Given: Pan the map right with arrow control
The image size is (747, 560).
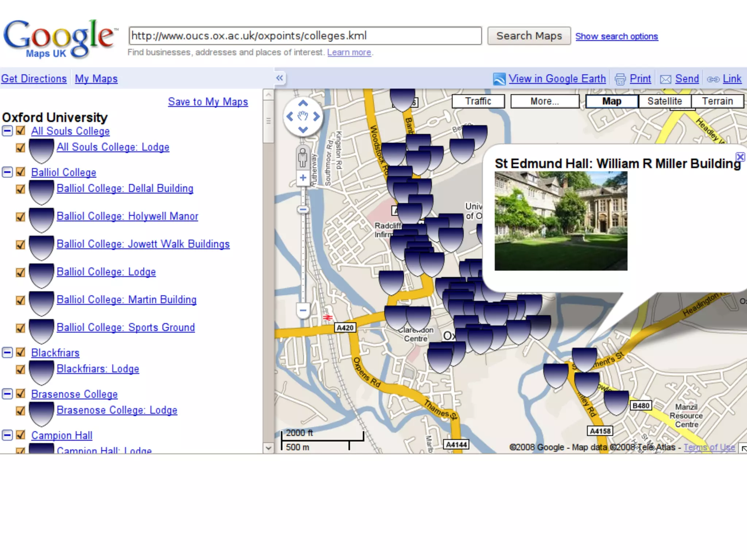Looking at the screenshot, I should point(316,117).
